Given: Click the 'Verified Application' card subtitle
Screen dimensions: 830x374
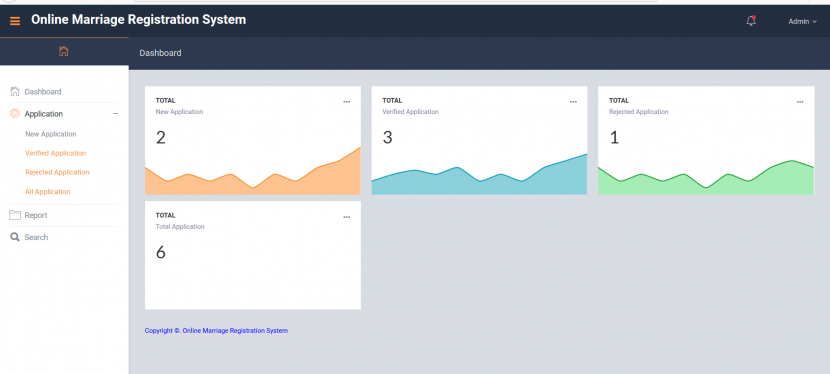Looking at the screenshot, I should click(x=410, y=112).
